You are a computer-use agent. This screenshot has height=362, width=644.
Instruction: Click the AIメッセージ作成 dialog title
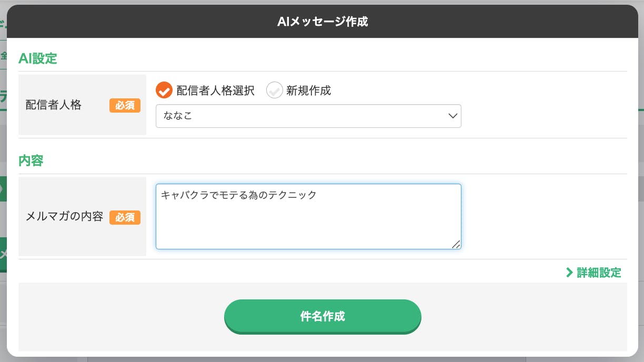[x=322, y=22]
